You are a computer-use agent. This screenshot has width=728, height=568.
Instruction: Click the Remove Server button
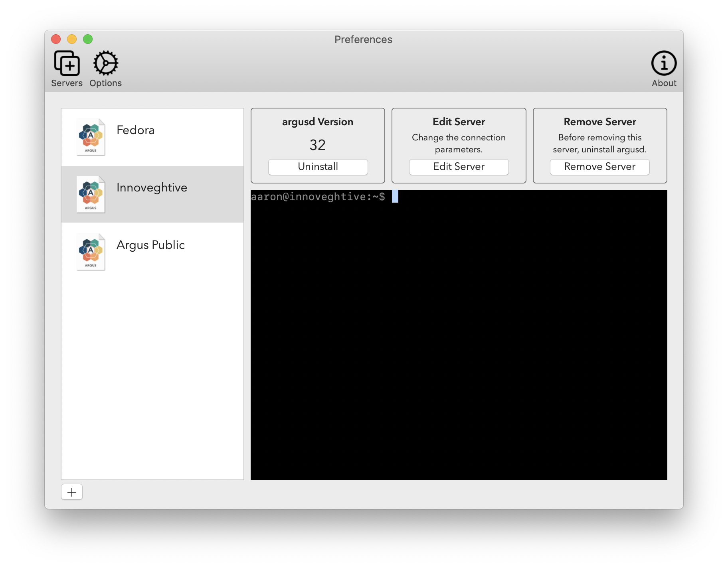click(x=599, y=167)
